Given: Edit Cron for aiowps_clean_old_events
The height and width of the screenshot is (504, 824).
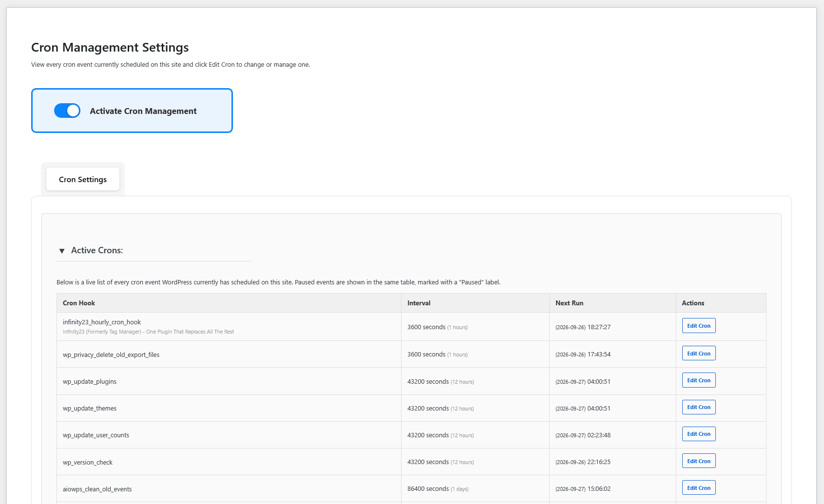Looking at the screenshot, I should pos(699,488).
